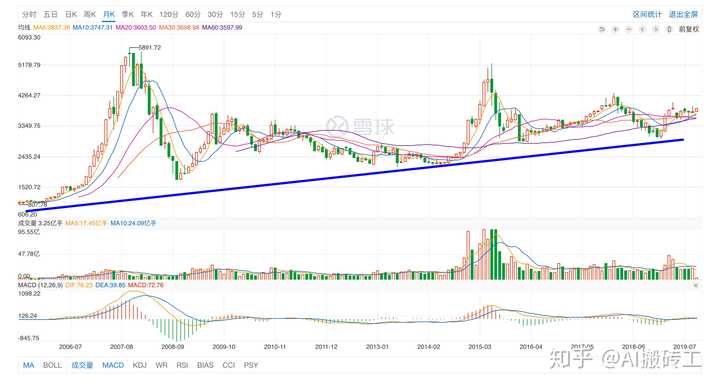This screenshot has height=388, width=720.
Task: Click the tallest green volume bar in 2015
Action: (492, 254)
